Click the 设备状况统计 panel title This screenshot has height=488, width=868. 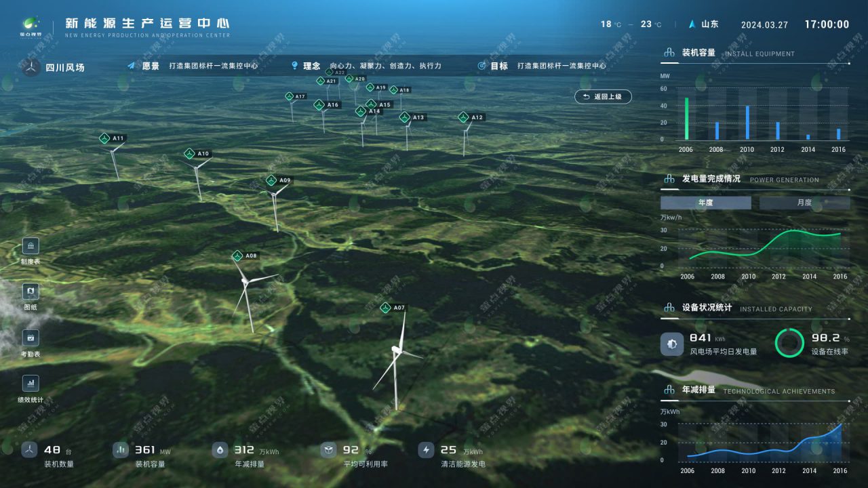pos(707,308)
